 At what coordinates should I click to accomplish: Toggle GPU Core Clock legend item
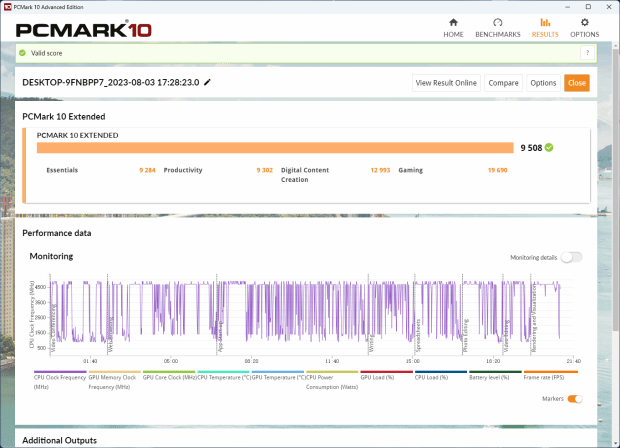[x=169, y=377]
